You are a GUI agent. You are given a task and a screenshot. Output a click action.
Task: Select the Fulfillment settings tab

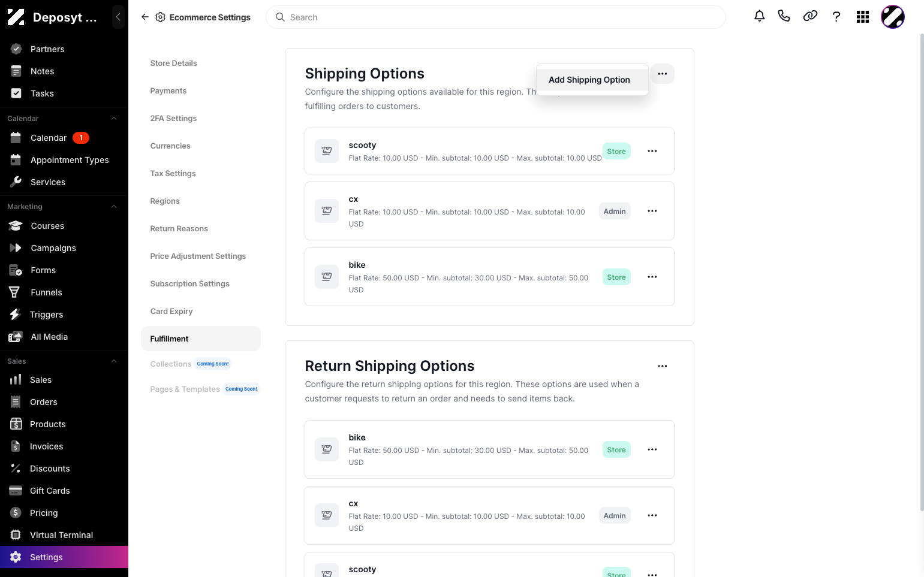click(x=201, y=339)
